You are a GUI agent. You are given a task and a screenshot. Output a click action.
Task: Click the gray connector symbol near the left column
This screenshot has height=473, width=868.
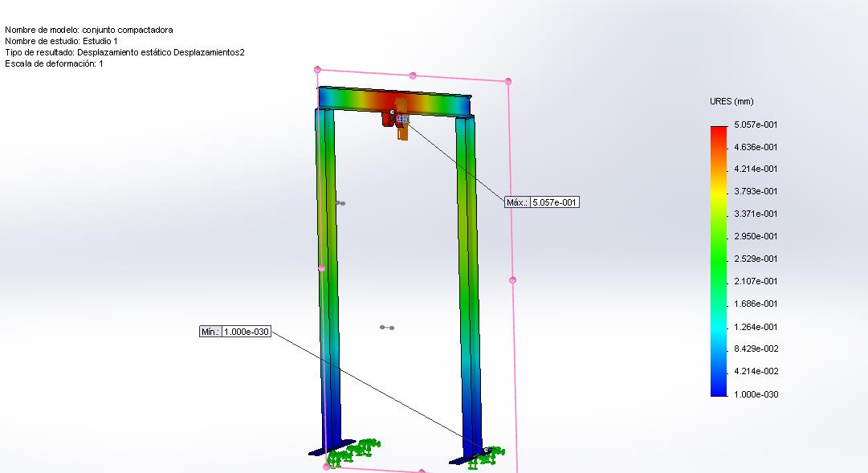click(x=340, y=203)
